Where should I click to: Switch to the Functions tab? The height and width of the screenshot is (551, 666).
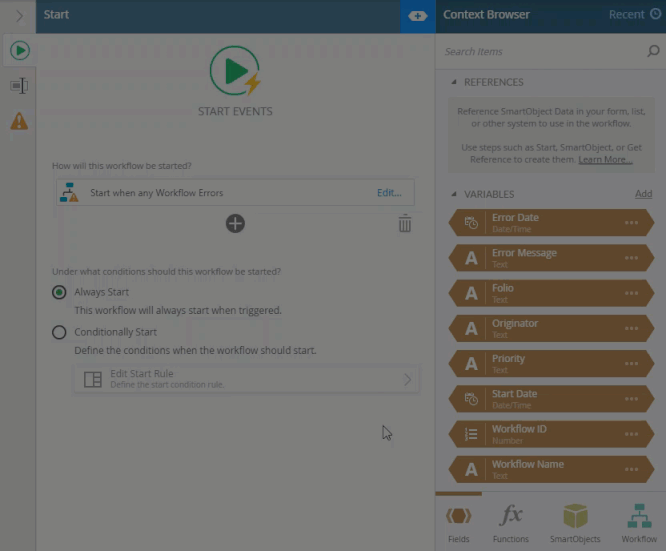[511, 523]
